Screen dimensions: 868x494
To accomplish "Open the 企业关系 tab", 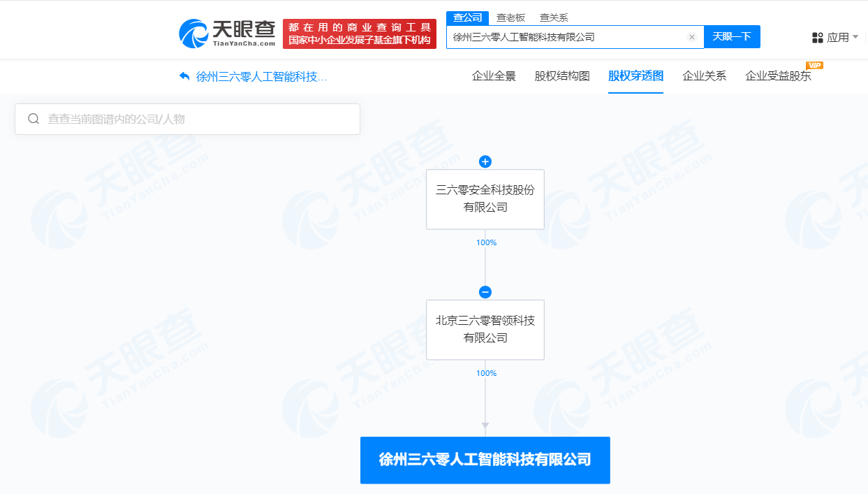I will pyautogui.click(x=704, y=76).
